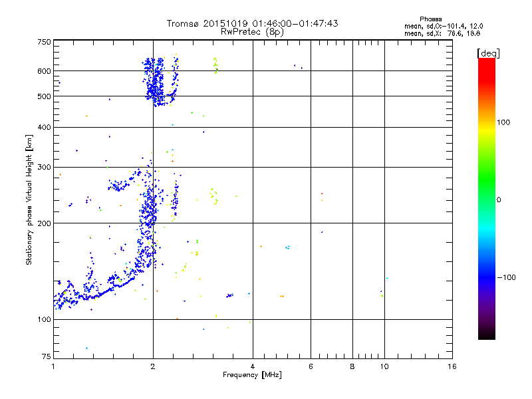Click the y-axis tick label '200'
Image resolution: width=532 pixels, height=399 pixels.
(x=44, y=223)
